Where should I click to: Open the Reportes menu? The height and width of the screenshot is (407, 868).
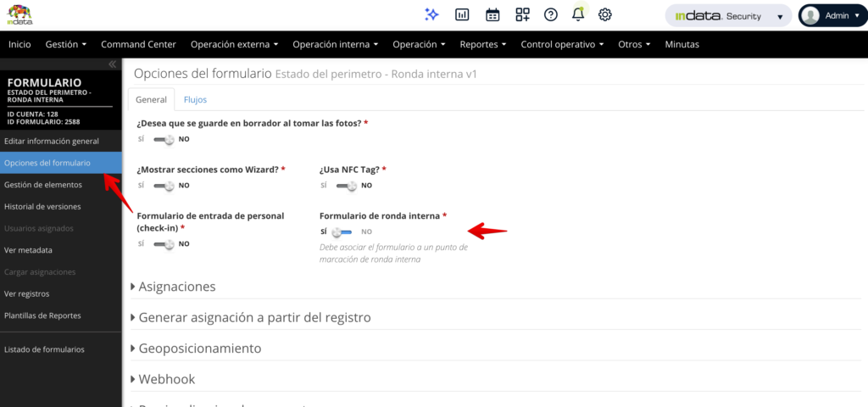[x=483, y=44]
